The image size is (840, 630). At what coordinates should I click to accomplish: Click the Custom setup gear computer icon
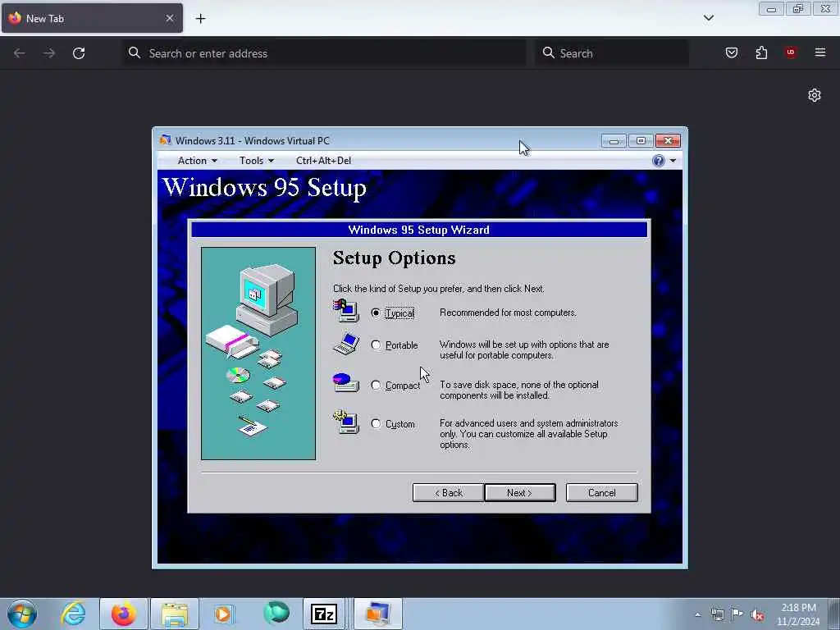pos(346,422)
